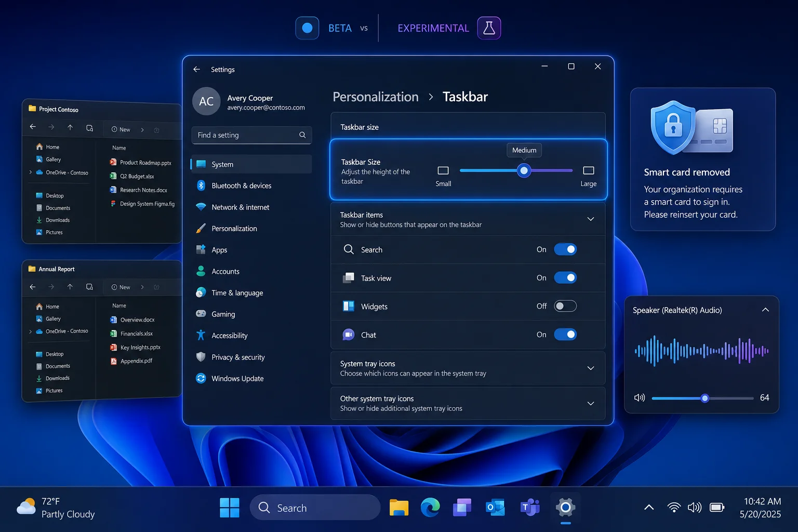Screen dimensions: 798x532
Task: Open Appendix.pdf in Annual Report
Action: pyautogui.click(x=131, y=361)
